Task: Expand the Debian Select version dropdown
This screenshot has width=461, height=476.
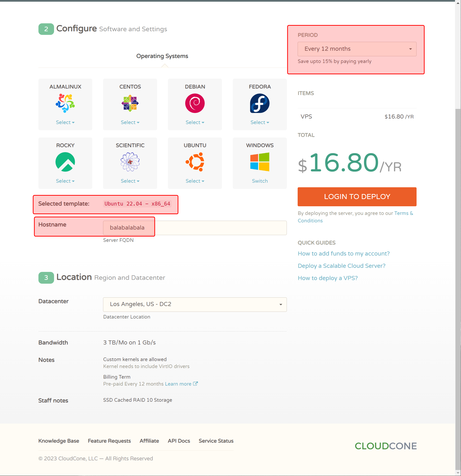Action: 195,122
